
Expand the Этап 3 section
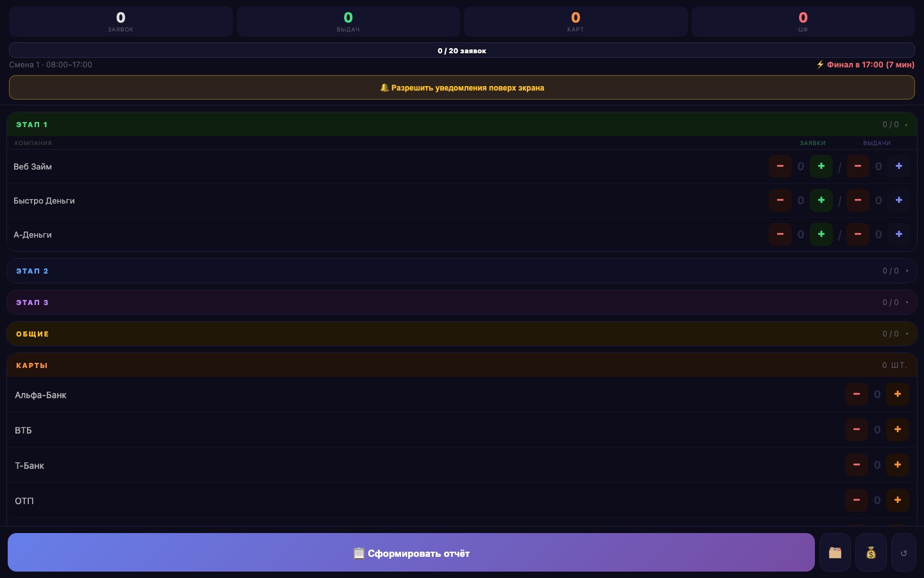pyautogui.click(x=462, y=302)
